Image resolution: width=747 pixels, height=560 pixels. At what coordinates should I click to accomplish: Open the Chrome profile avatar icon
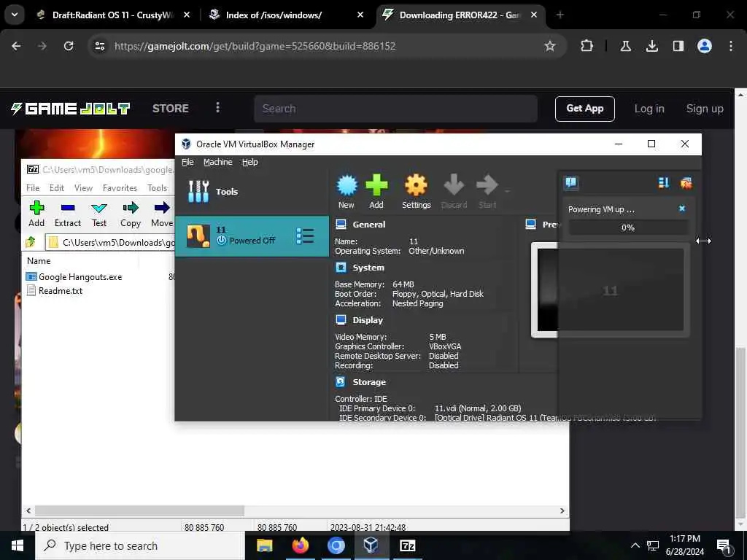tap(704, 46)
